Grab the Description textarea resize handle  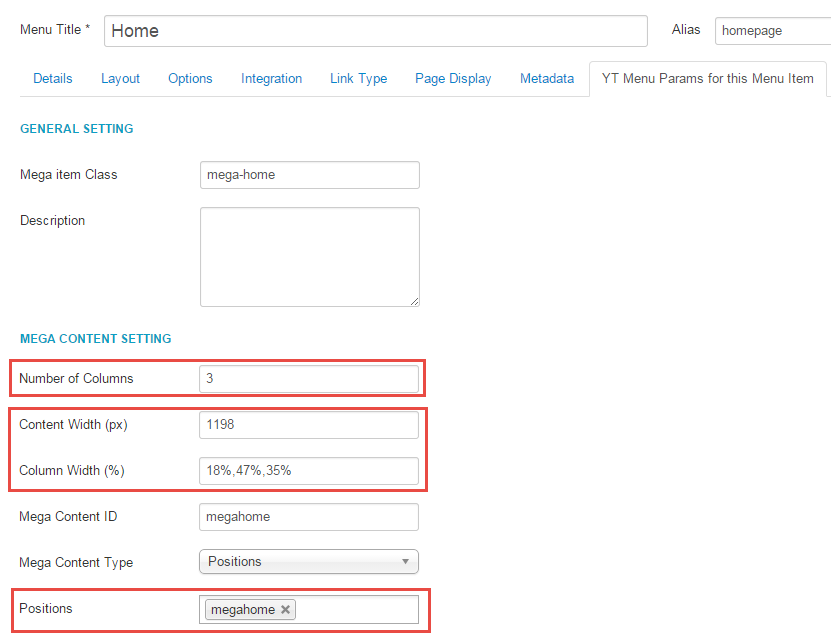(414, 302)
